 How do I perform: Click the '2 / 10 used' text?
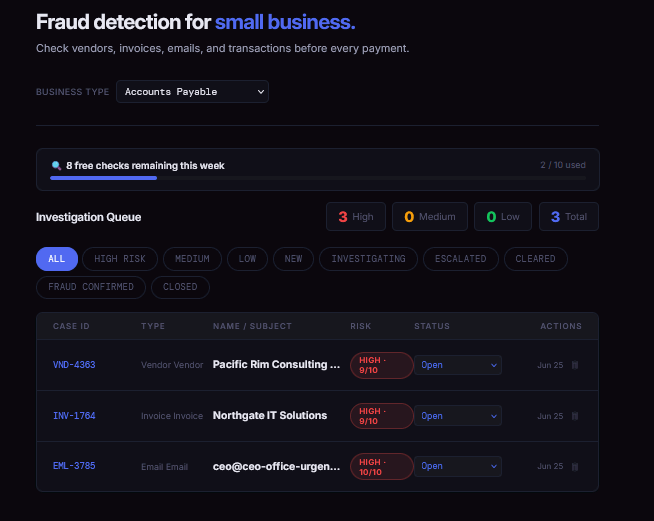pos(563,165)
